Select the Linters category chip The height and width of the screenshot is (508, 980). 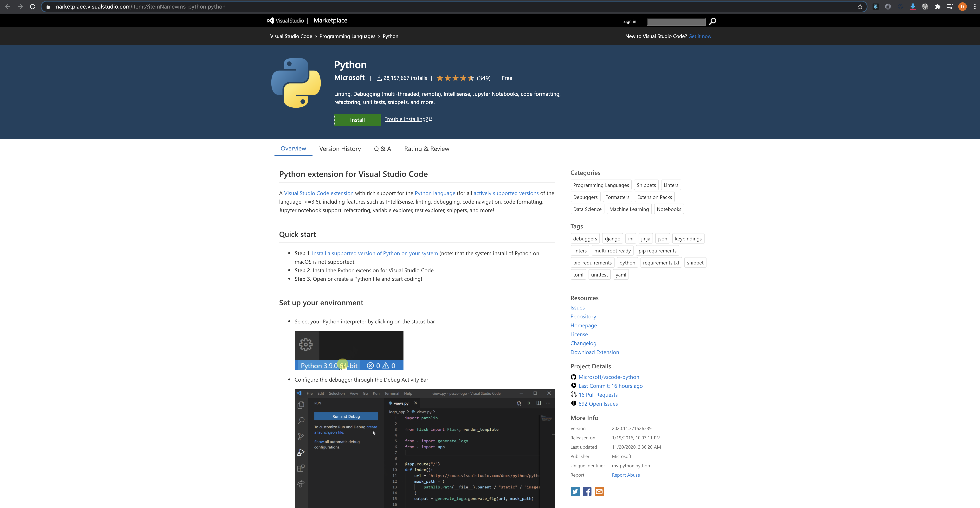(671, 185)
